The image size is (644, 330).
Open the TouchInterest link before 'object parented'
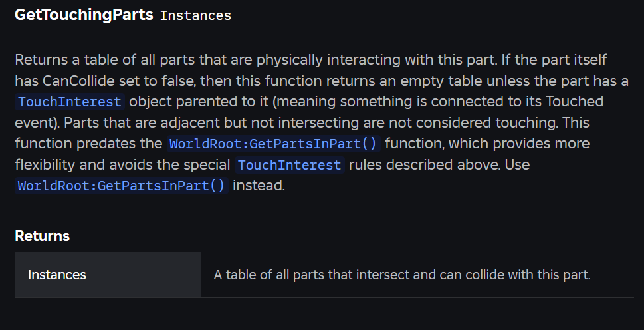[x=70, y=102]
